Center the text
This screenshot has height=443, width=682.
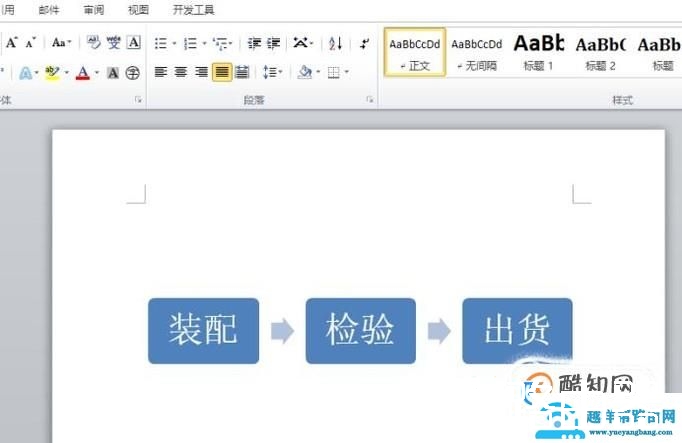click(181, 72)
